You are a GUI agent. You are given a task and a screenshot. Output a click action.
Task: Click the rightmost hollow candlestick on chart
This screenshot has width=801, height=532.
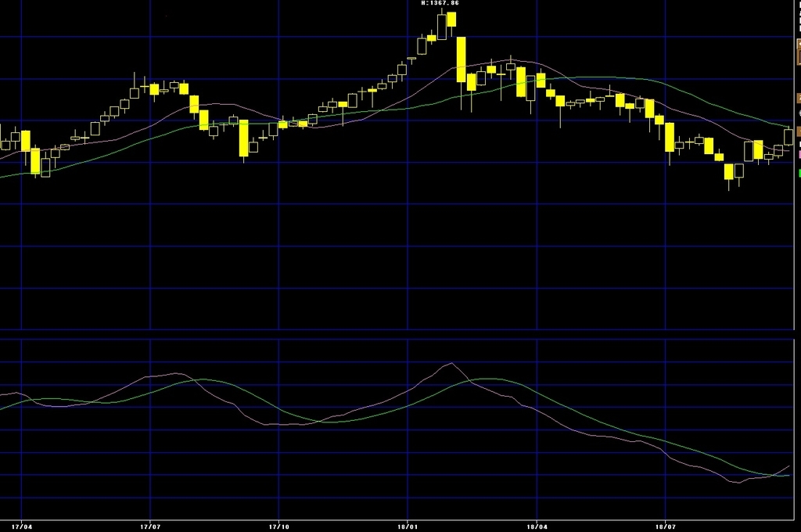point(788,138)
